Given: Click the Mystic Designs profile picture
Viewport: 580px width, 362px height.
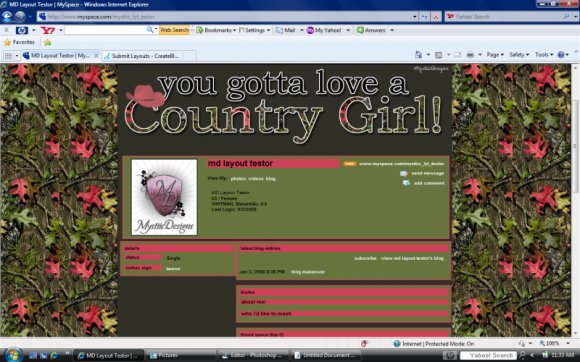Looking at the screenshot, I should click(x=164, y=197).
